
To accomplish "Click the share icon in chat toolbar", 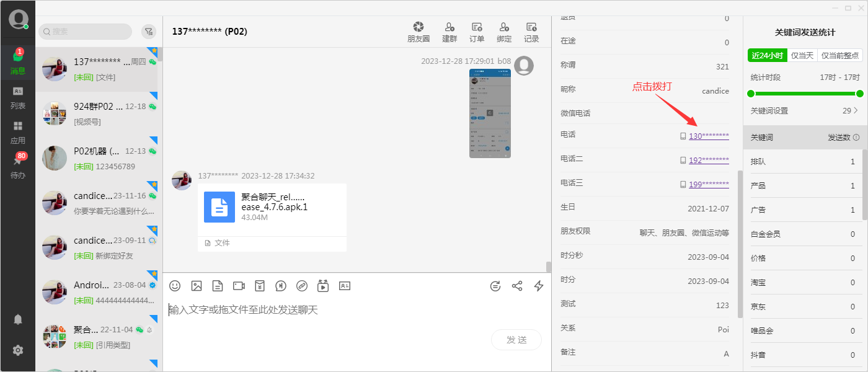I will (517, 286).
